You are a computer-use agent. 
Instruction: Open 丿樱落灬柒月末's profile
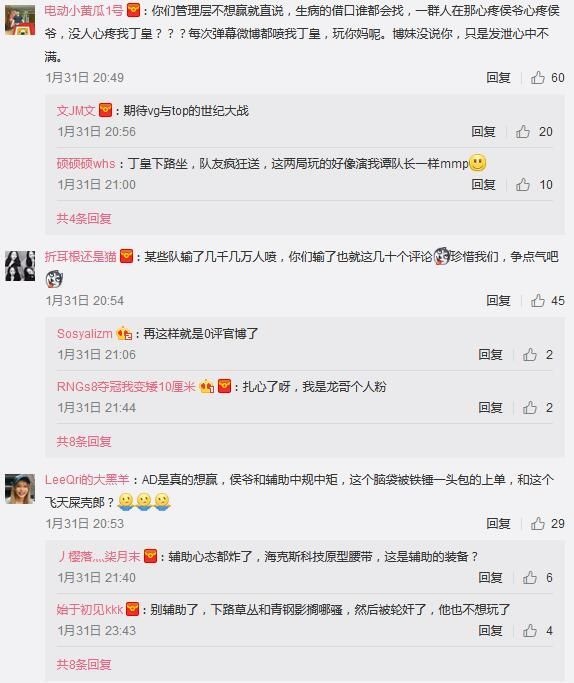99,557
